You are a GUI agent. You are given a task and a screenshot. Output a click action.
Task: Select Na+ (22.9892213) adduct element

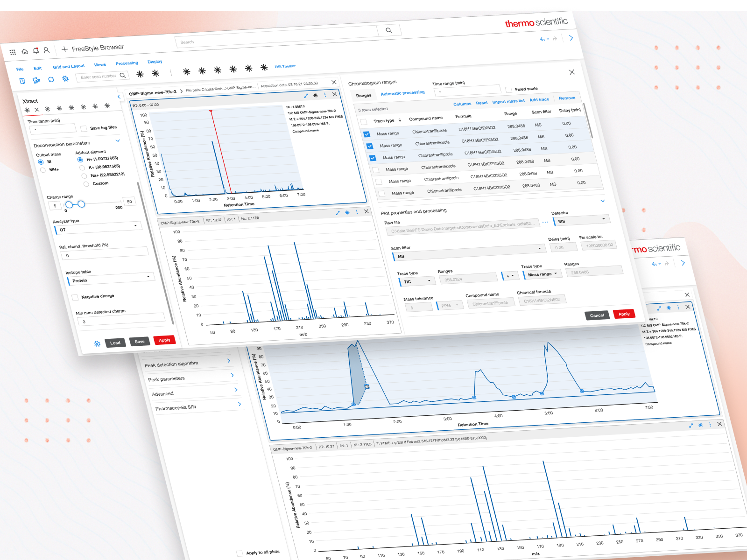84,176
